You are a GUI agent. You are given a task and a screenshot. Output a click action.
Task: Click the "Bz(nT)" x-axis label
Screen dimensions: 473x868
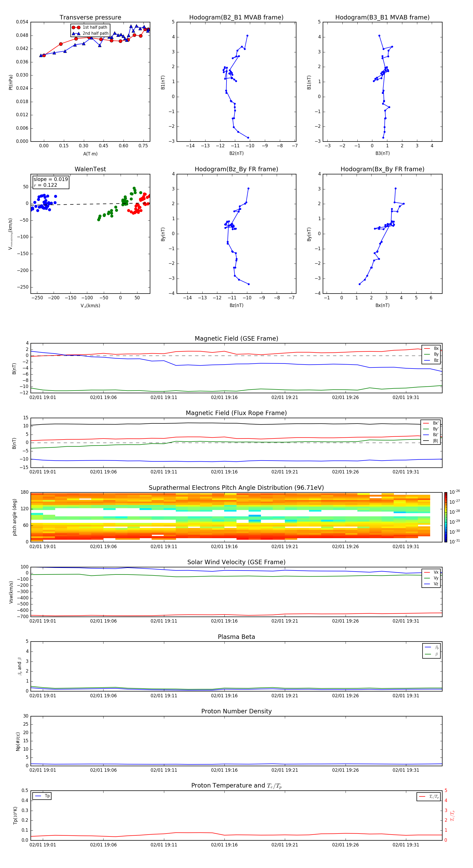(x=236, y=305)
